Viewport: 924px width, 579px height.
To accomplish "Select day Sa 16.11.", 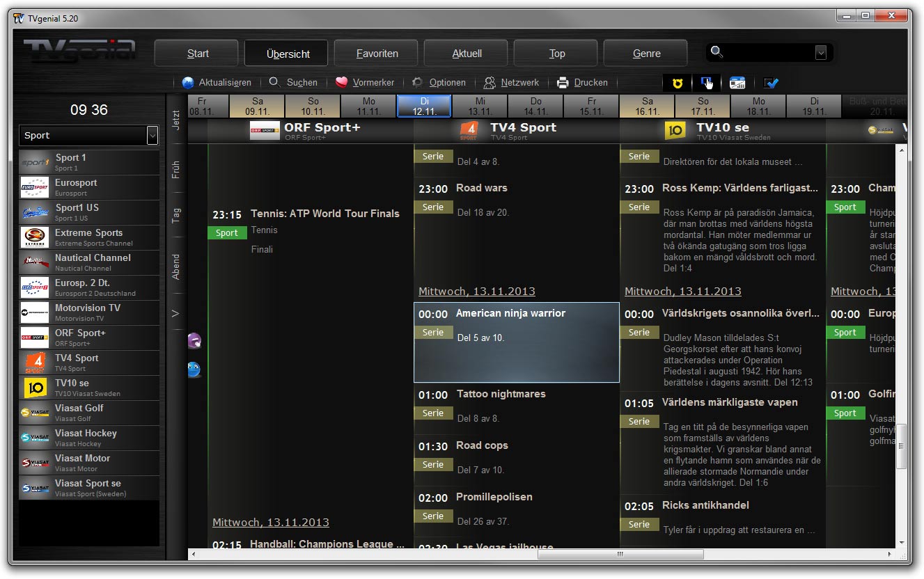I will 648,106.
